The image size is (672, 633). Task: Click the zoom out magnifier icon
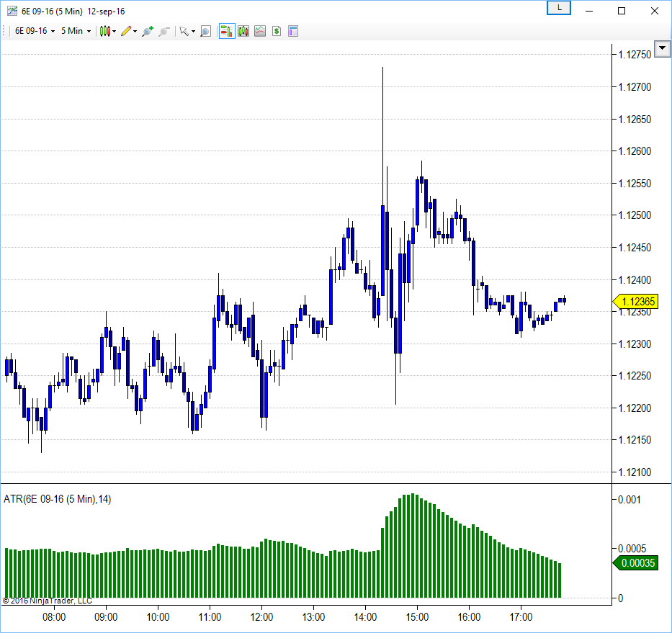point(164,31)
